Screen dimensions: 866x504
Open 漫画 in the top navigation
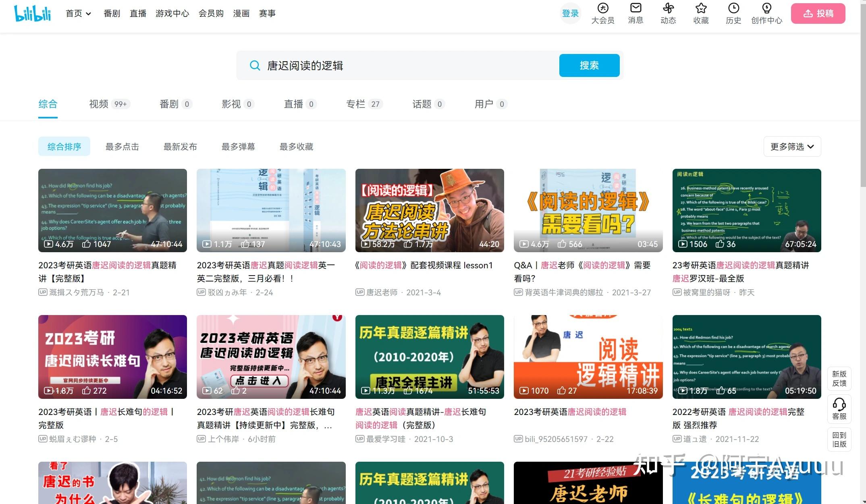pos(241,13)
